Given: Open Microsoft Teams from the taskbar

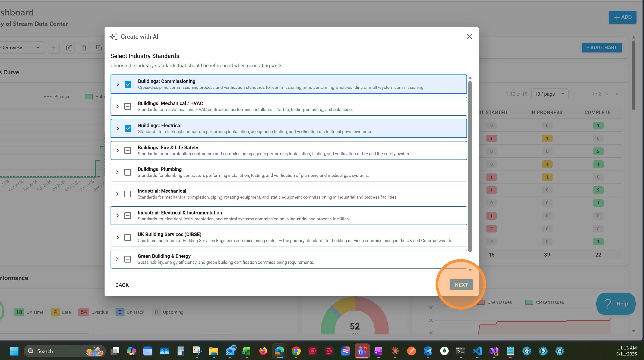Looking at the screenshot, I should click(x=362, y=351).
